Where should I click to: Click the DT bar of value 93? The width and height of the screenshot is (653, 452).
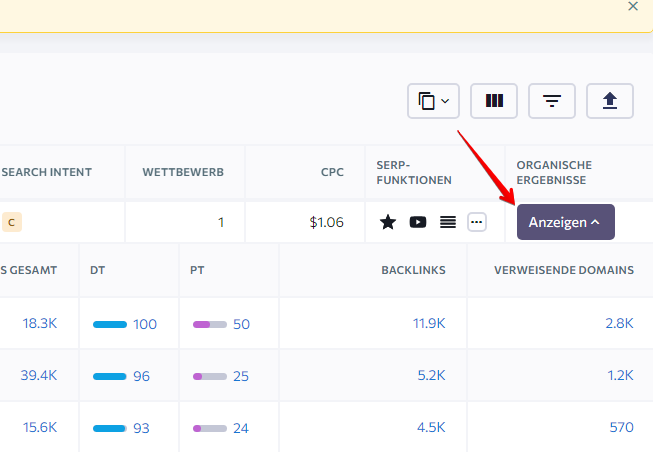pyautogui.click(x=110, y=429)
